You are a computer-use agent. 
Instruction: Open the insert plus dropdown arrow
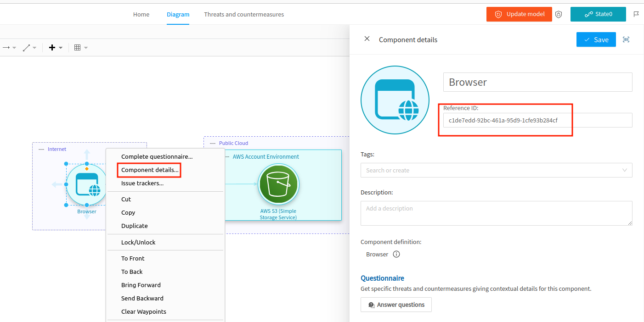pos(60,48)
